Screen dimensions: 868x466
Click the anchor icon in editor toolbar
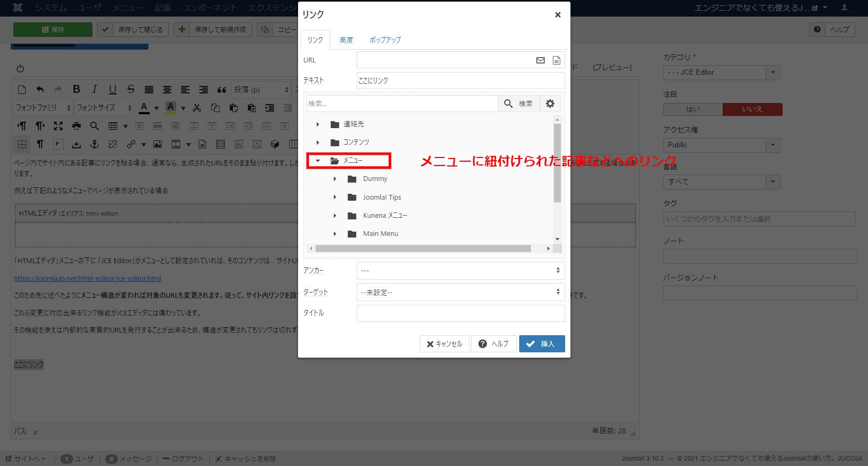pos(95,144)
